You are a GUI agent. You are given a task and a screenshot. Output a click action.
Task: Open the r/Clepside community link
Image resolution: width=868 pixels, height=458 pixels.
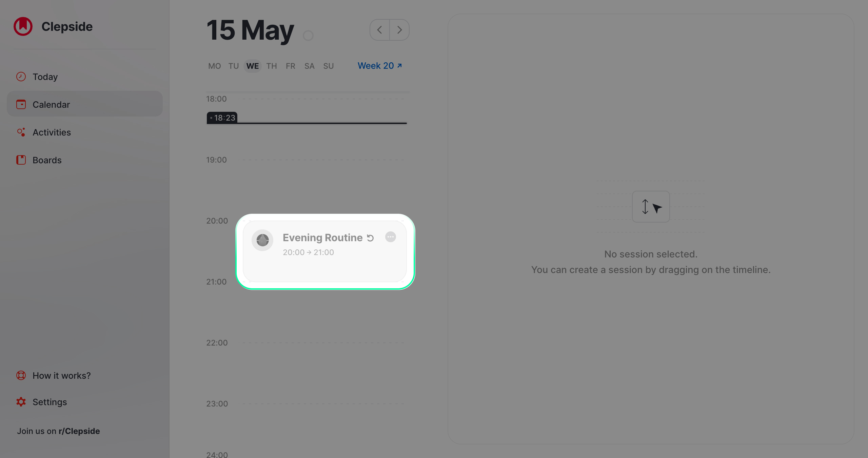click(79, 431)
